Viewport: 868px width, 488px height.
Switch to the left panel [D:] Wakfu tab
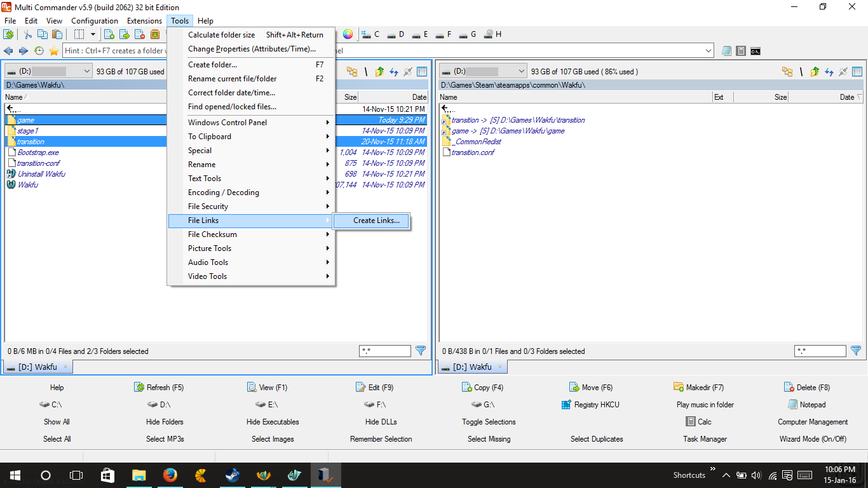click(x=39, y=367)
